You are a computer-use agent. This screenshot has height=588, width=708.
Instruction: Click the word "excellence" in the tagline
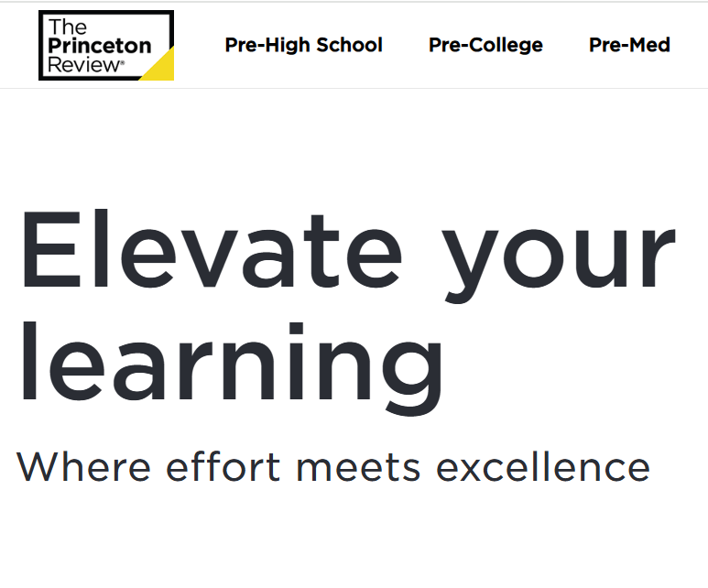pyautogui.click(x=542, y=467)
